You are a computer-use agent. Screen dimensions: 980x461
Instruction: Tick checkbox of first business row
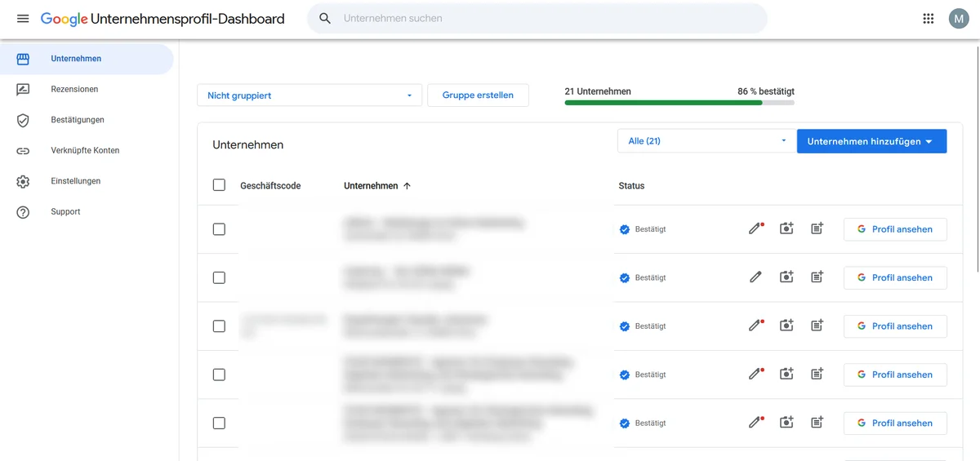pos(219,229)
